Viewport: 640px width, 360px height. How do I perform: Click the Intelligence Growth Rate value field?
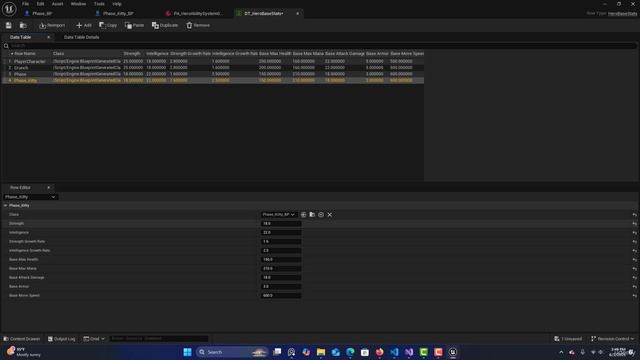pos(281,251)
